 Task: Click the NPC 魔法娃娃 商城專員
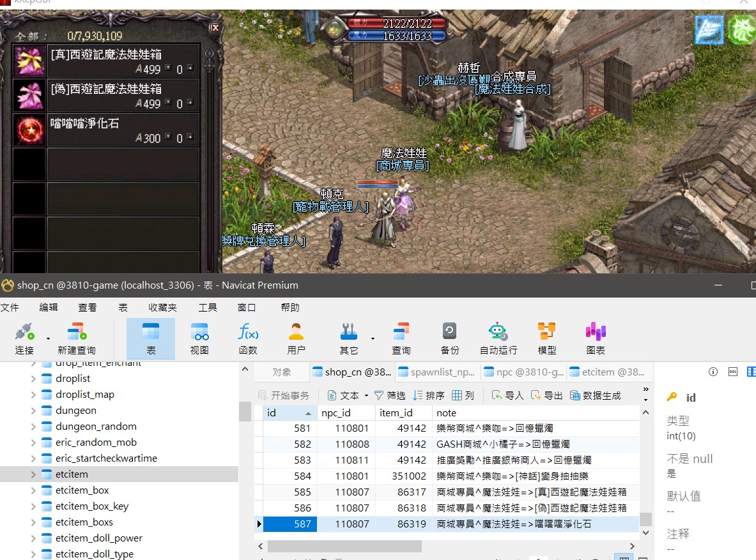pyautogui.click(x=403, y=202)
